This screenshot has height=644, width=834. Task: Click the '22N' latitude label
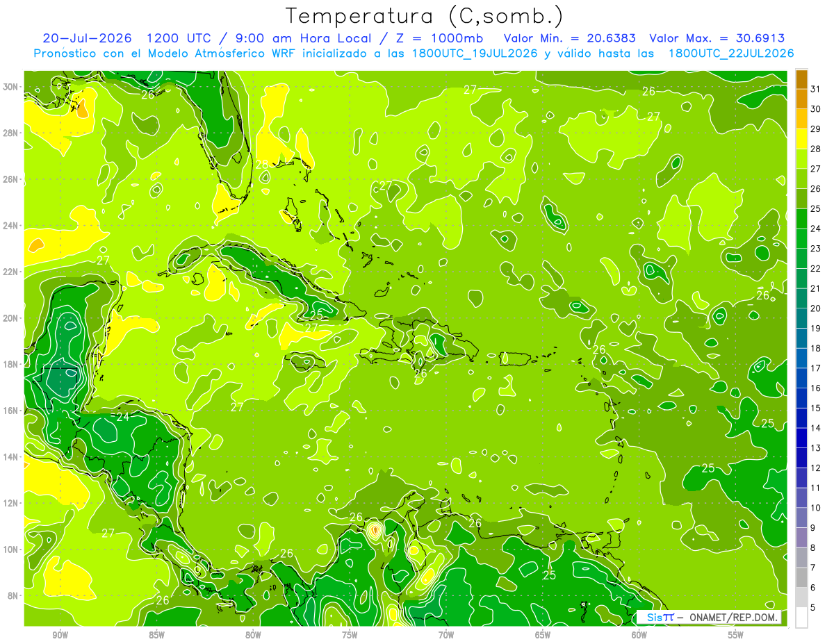11,272
